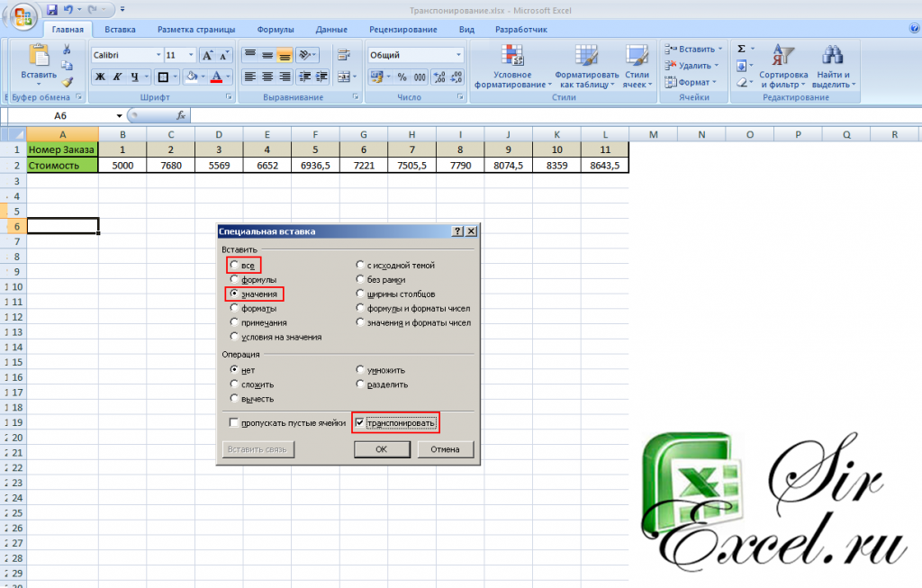This screenshot has height=588, width=922.
Task: Save the workbook with the floppy icon
Action: (x=52, y=9)
